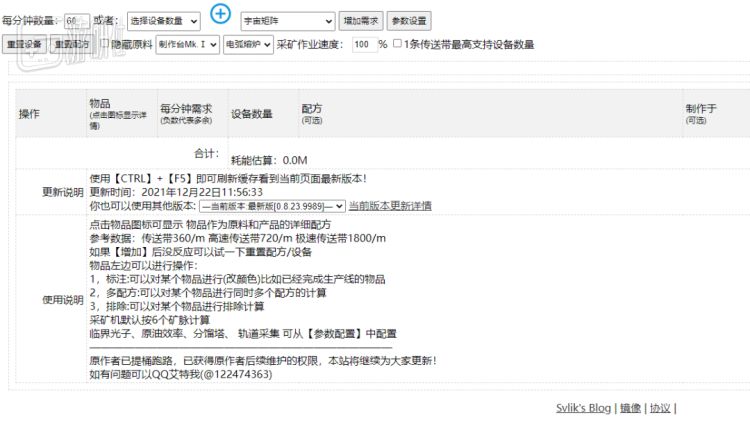This screenshot has height=424, width=750.
Task: Click the 增加需求 button
Action: coord(361,21)
